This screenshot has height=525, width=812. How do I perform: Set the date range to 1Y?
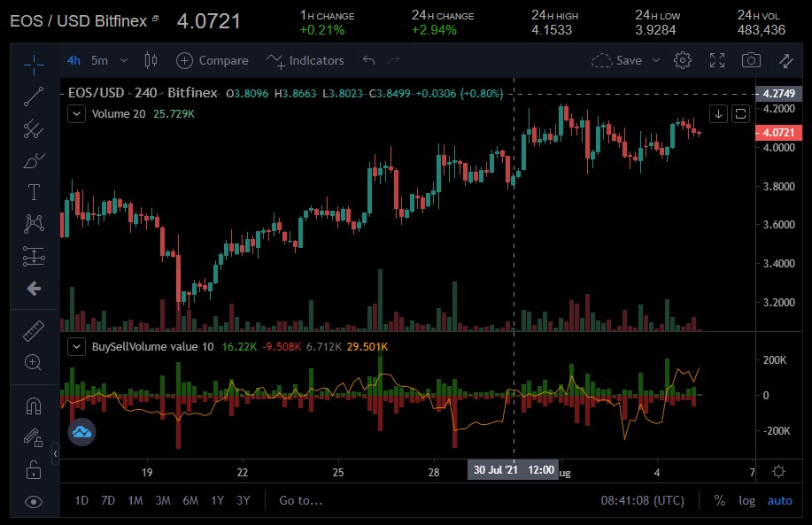218,501
